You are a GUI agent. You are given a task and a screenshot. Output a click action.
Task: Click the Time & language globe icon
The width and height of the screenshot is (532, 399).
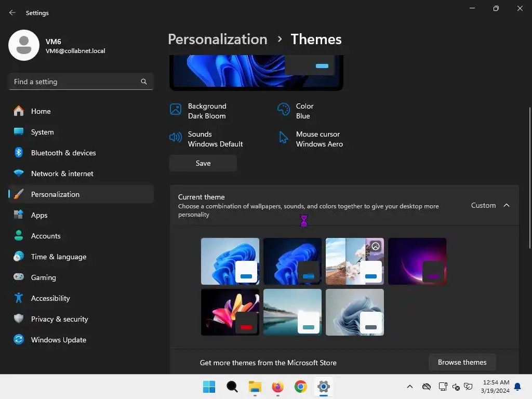click(19, 256)
